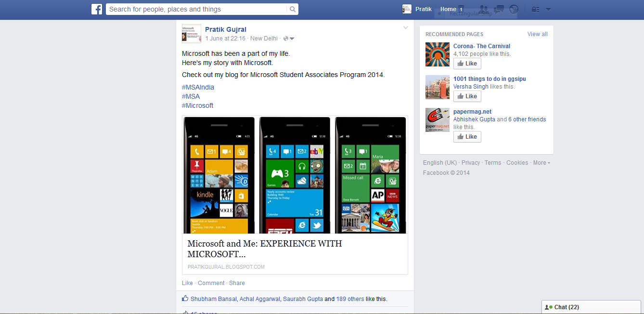
Task: Open the Cookies footer link
Action: [x=517, y=163]
